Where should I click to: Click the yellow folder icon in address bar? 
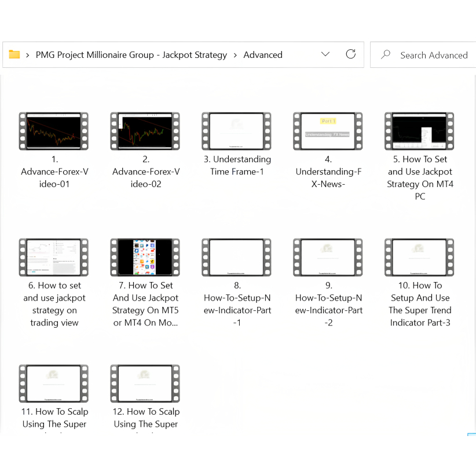pos(14,54)
